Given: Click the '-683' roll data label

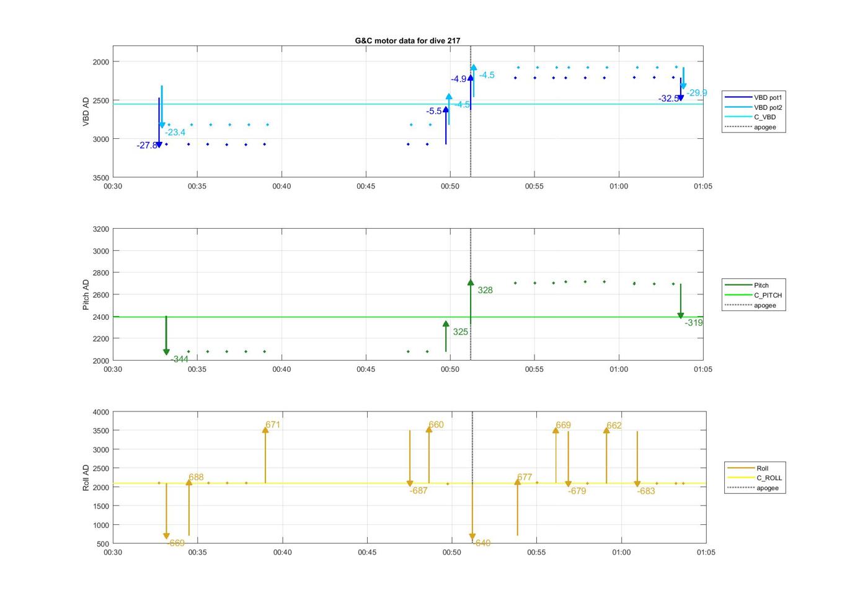Looking at the screenshot, I should (646, 491).
